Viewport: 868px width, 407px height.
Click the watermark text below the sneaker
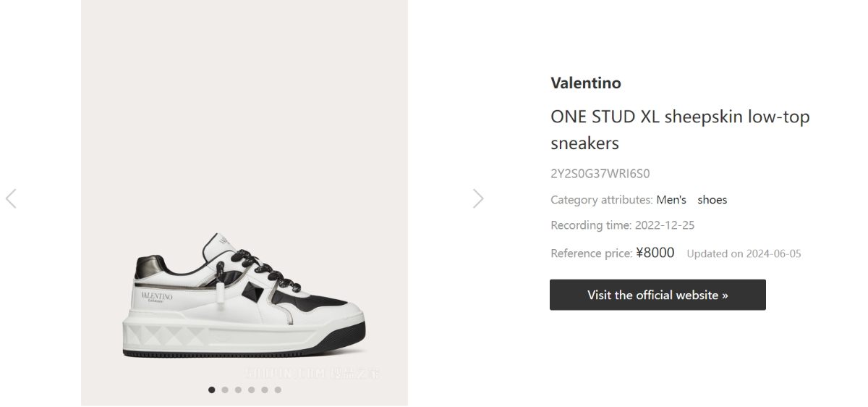point(311,374)
